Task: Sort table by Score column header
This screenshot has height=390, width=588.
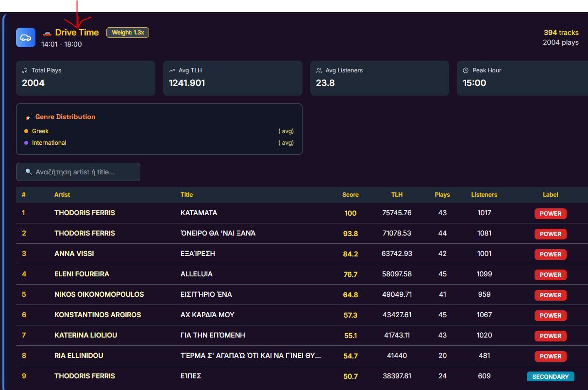Action: click(350, 195)
